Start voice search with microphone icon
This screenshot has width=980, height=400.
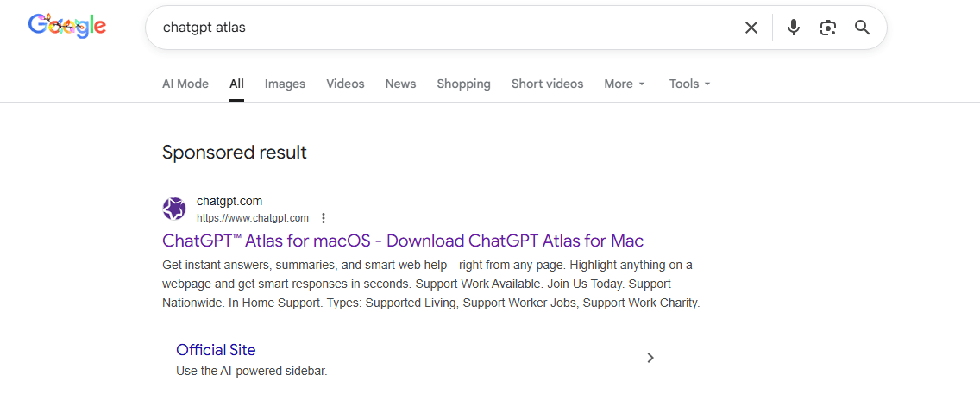pyautogui.click(x=794, y=28)
